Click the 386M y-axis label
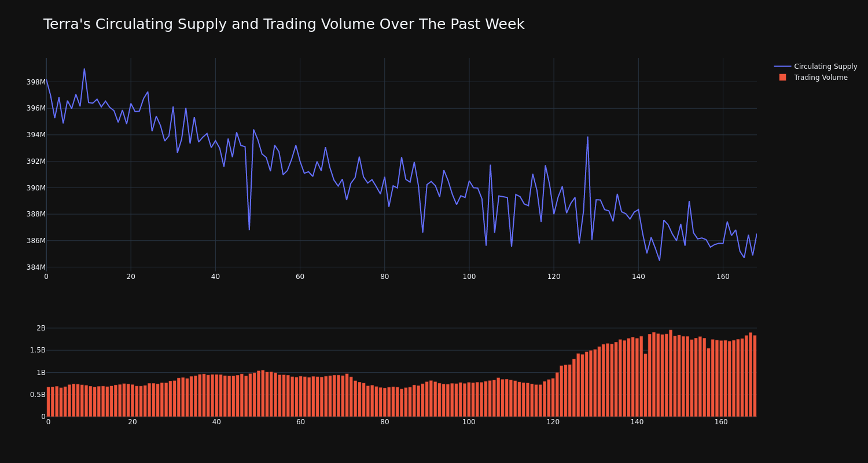 36,241
